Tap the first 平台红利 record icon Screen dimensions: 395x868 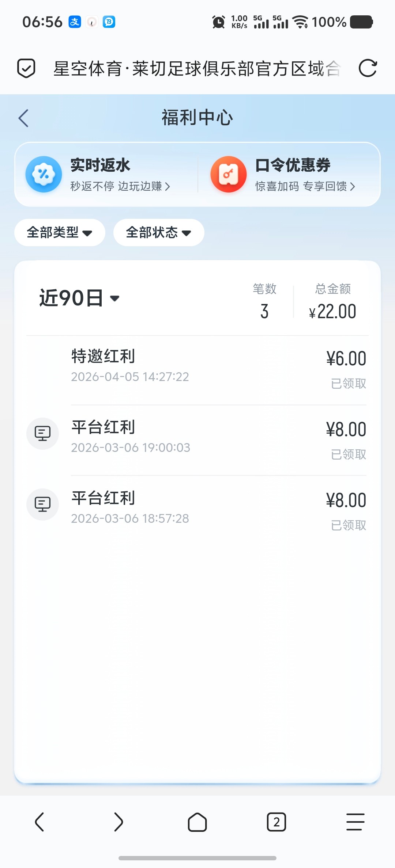[x=42, y=434]
